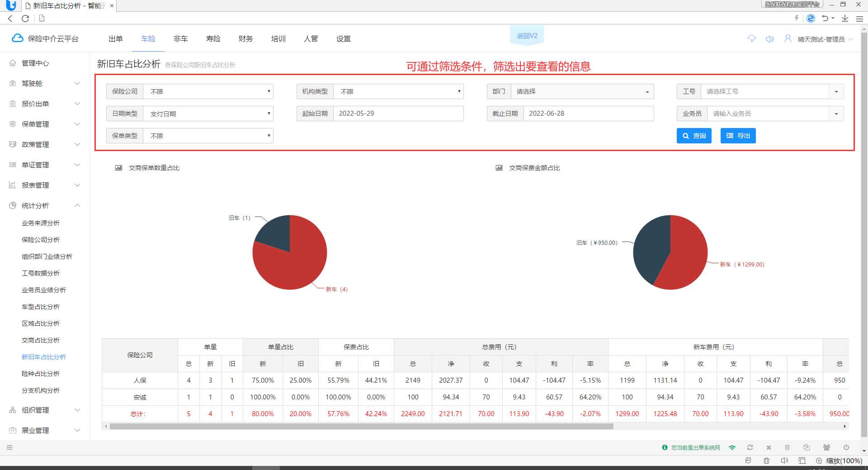Switch to the 财务 top tab
Image resolution: width=868 pixels, height=470 pixels.
click(246, 39)
